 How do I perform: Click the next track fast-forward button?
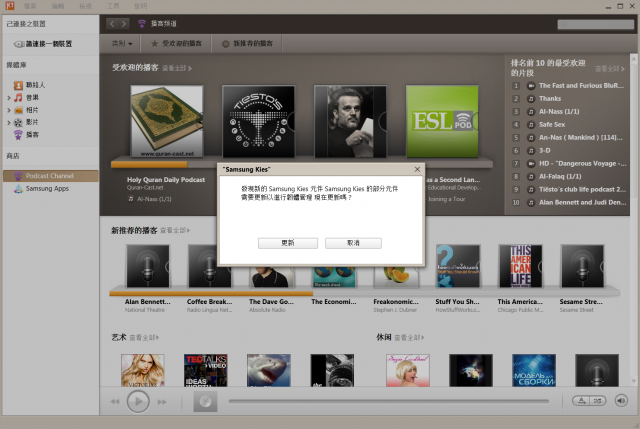tap(162, 402)
